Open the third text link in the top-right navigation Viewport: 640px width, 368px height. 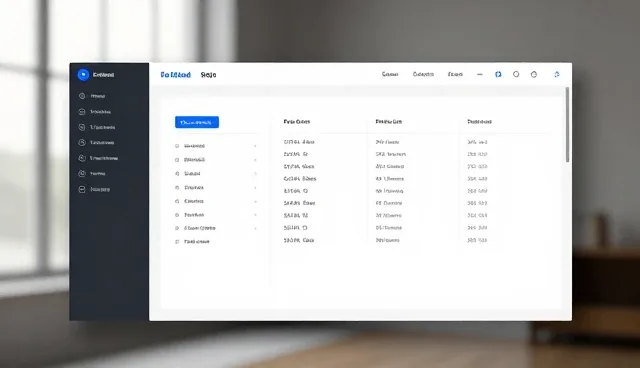pos(455,74)
